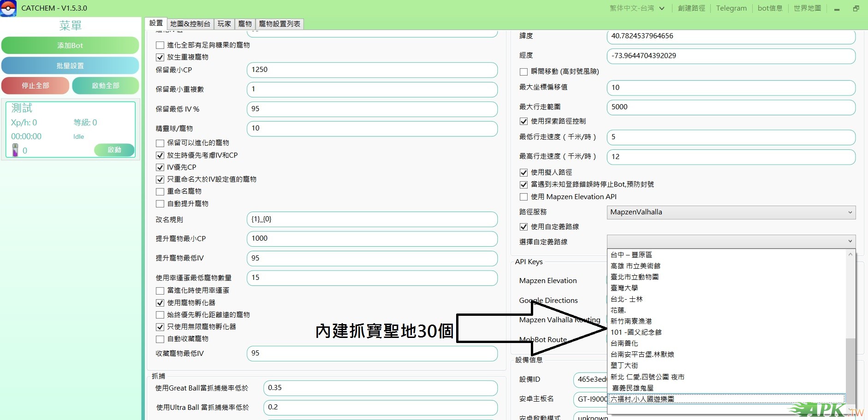
Task: Uncheck 放生重複寵物 option
Action: [x=160, y=57]
